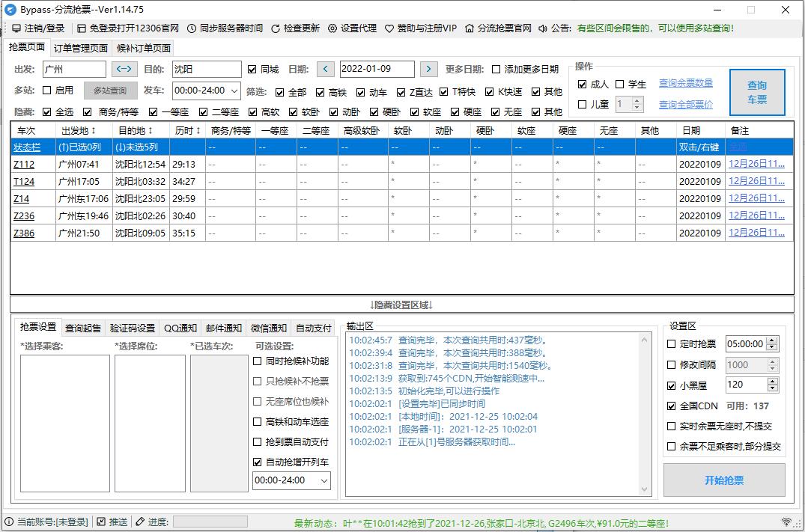805x532 pixels.
Task: Adjust 小黑屋 value spinner
Action: (771, 385)
